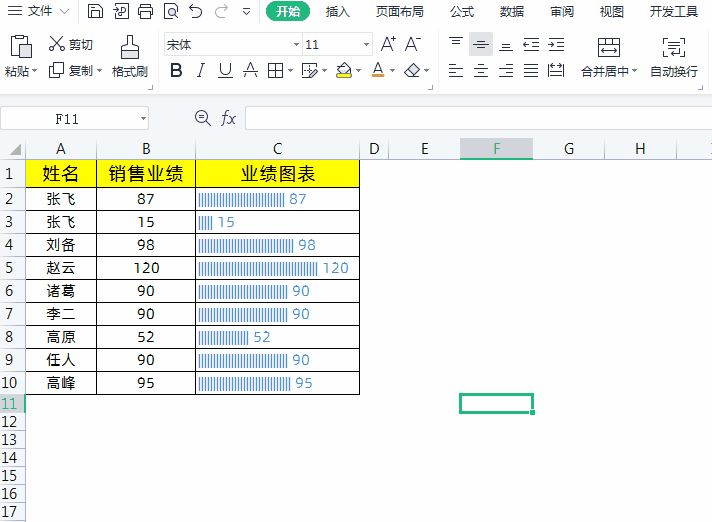Toggle Bold formatting

[176, 70]
